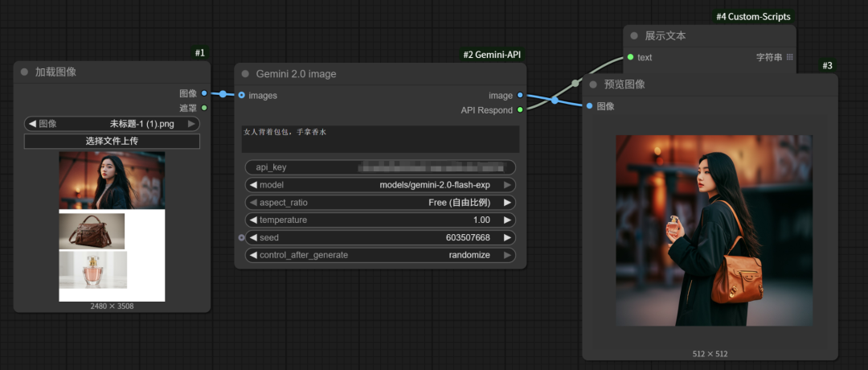868x370 pixels.
Task: Click the text input port on 展示文本
Action: coord(631,57)
